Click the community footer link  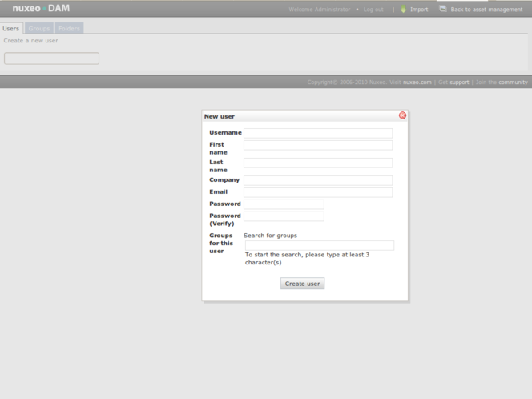click(513, 82)
